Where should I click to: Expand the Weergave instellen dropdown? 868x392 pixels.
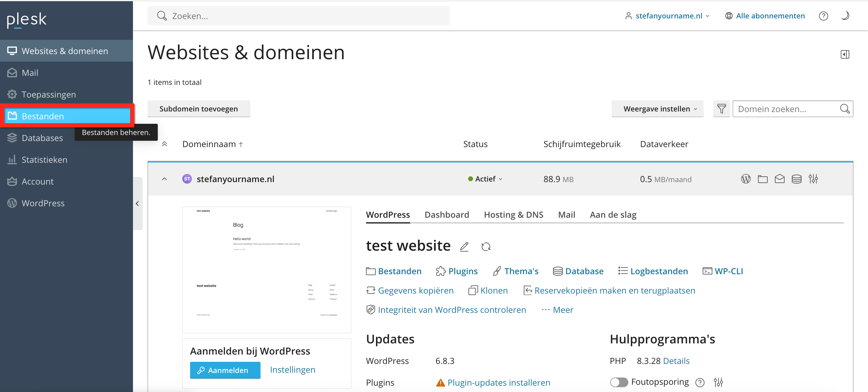[657, 109]
